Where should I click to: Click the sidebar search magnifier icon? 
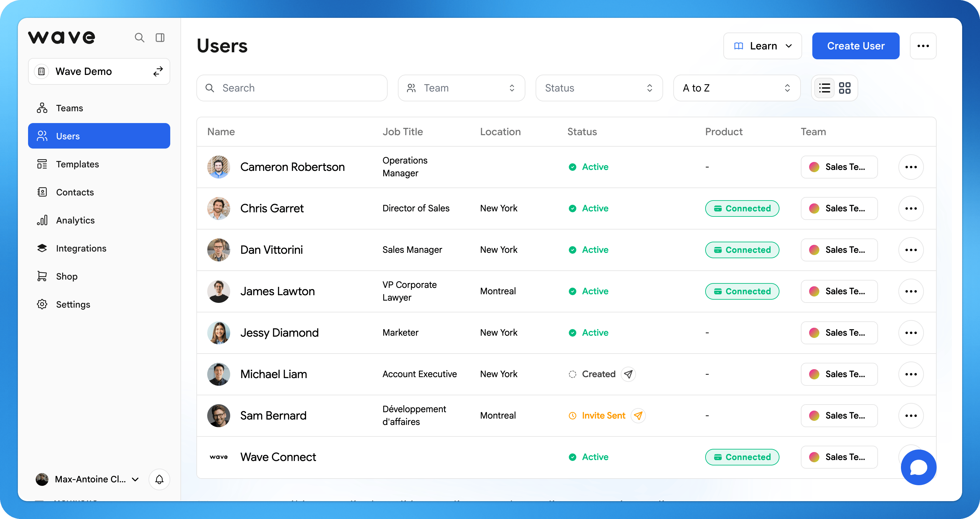(139, 38)
